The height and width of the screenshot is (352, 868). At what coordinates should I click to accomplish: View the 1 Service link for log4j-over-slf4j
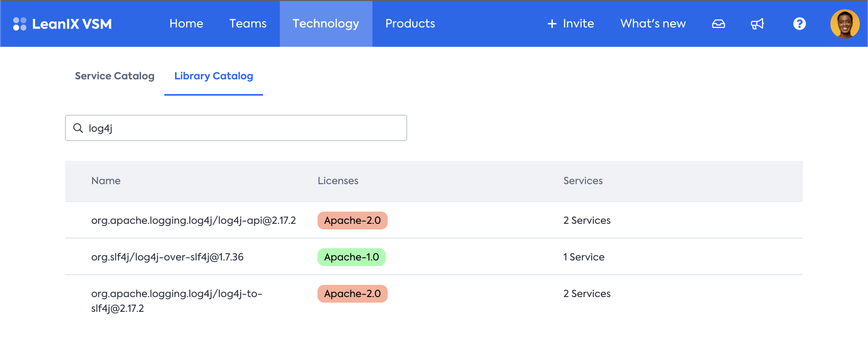coord(584,257)
